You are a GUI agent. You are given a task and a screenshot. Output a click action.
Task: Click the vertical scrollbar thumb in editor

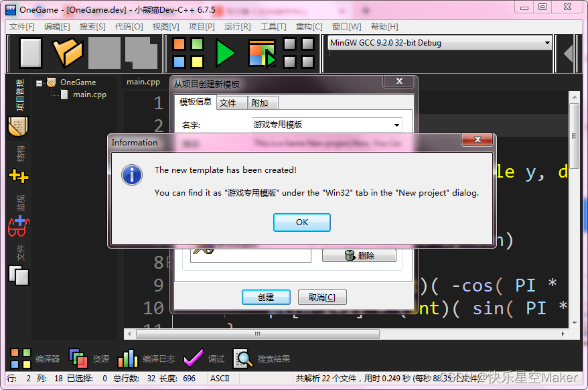(574, 136)
